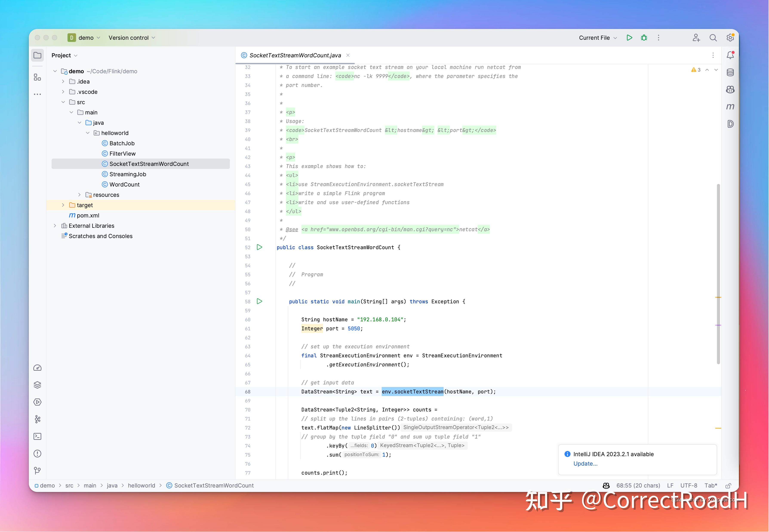The height and width of the screenshot is (532, 769).
Task: Click the Update... link in notification
Action: pyautogui.click(x=585, y=463)
